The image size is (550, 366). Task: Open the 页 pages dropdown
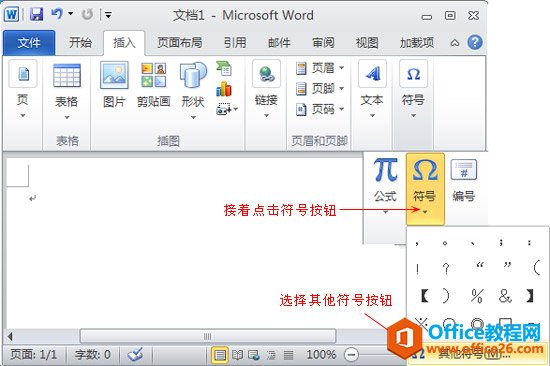(x=23, y=89)
